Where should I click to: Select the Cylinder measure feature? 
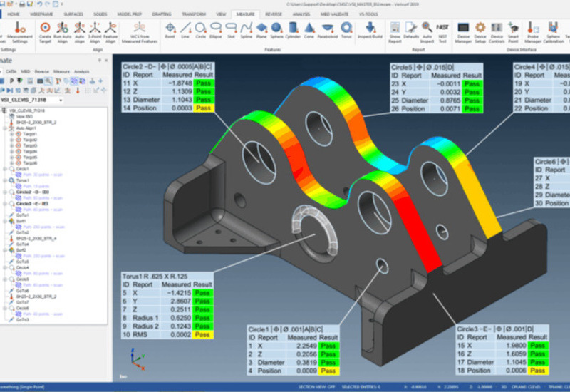[293, 31]
